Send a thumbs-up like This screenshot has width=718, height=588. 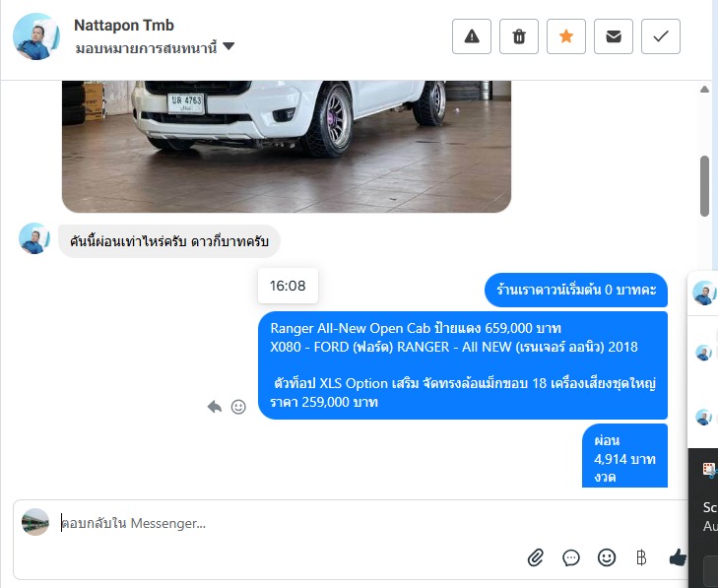pos(678,557)
